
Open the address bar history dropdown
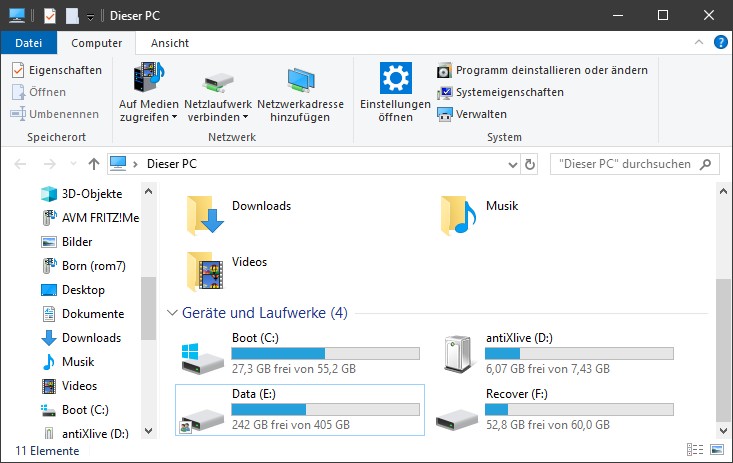tap(513, 165)
